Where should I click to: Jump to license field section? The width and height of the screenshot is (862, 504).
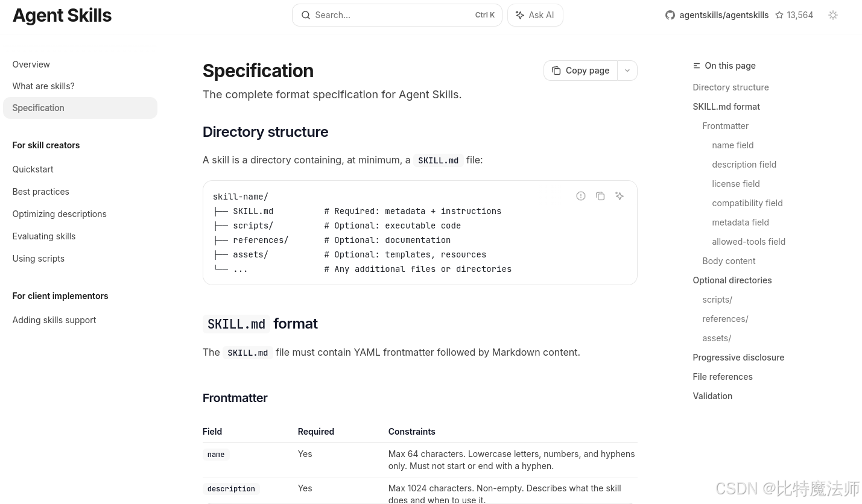(735, 184)
